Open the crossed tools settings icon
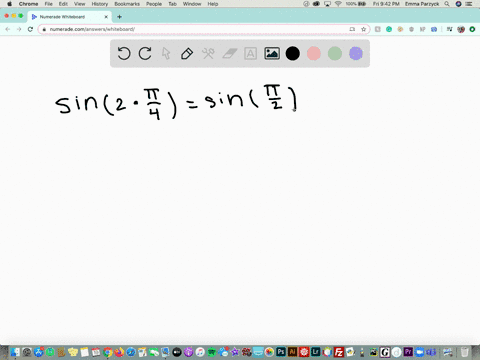The height and width of the screenshot is (360, 480). click(x=208, y=53)
